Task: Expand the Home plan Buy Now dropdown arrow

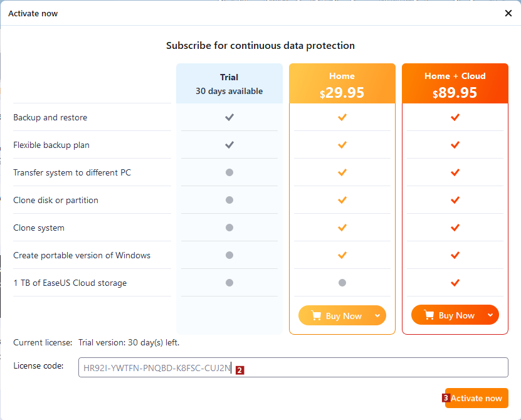Action: tap(377, 316)
